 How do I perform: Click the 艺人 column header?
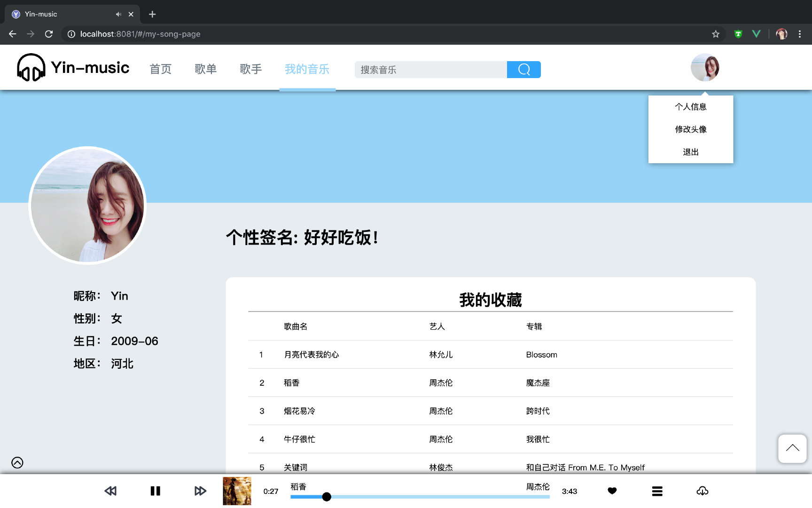pyautogui.click(x=437, y=326)
